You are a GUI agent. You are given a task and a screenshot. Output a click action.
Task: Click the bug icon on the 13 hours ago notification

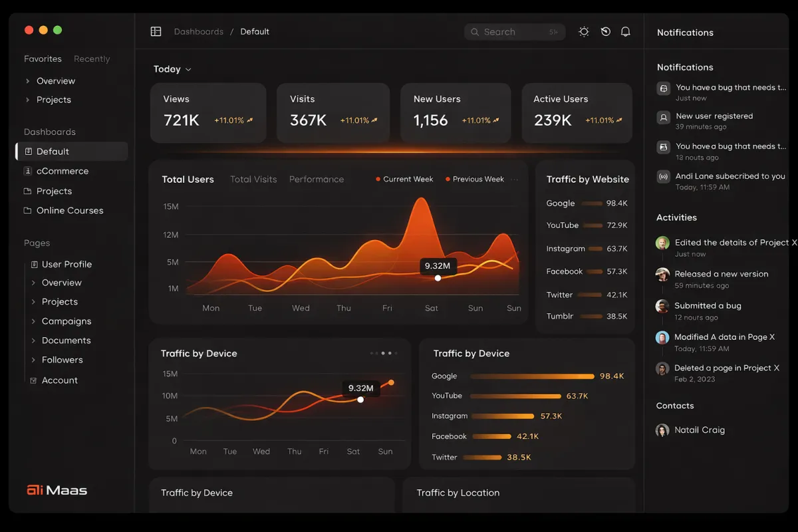pos(663,147)
